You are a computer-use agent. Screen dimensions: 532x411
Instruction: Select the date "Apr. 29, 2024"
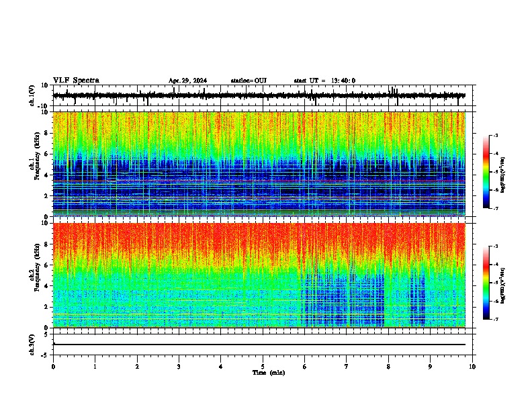click(187, 81)
